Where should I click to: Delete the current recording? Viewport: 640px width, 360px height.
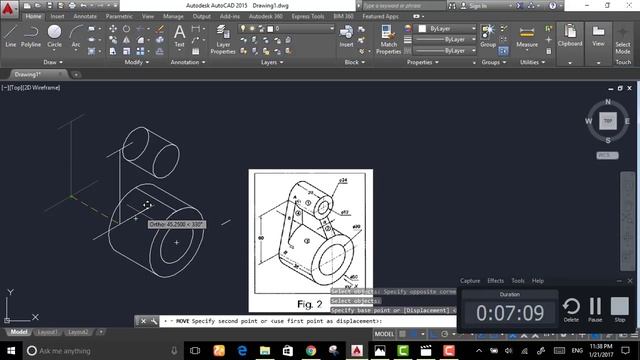571,309
